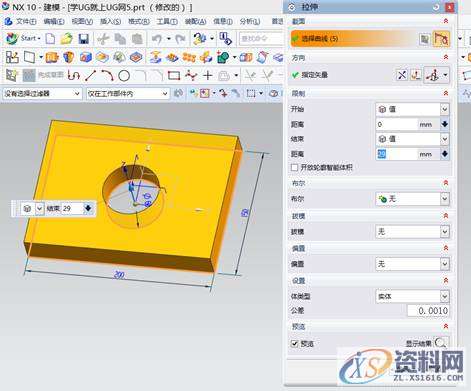Click the command finder search box
Screen dimensions: 471x391
[x=261, y=39]
